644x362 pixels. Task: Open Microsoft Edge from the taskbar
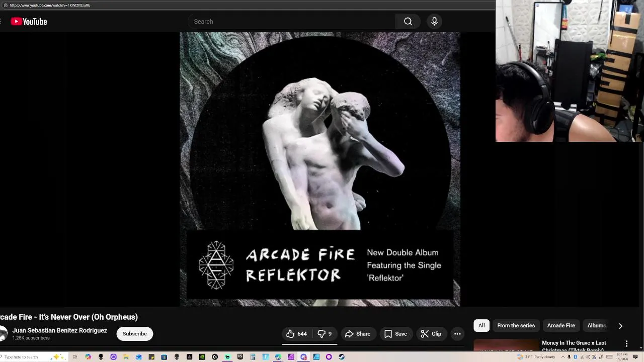[x=278, y=357]
